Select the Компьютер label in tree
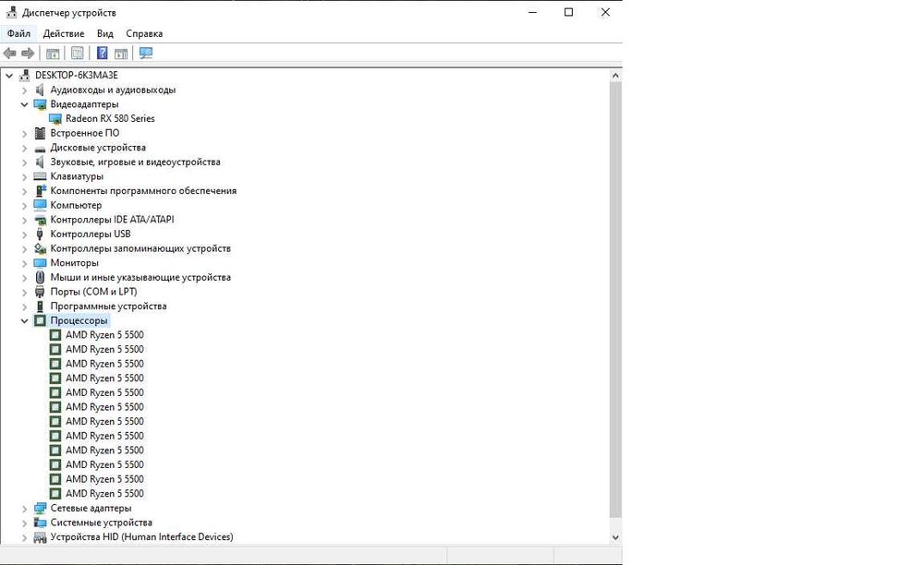 [76, 205]
